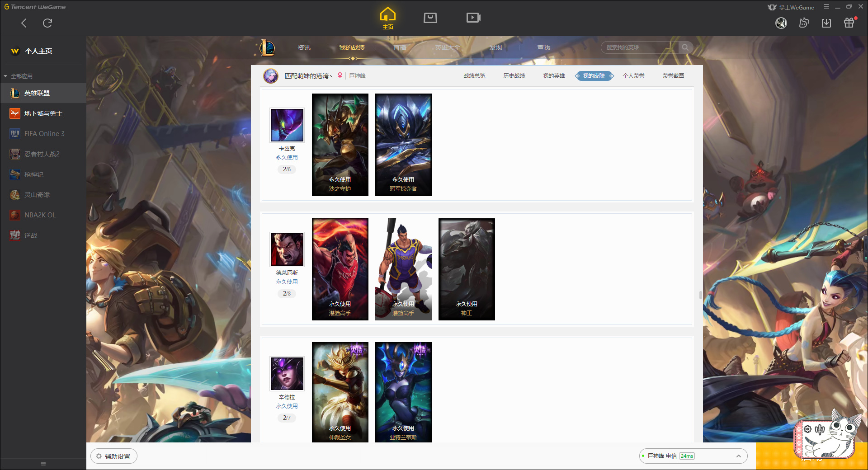Open the 神王 skin card
The image size is (868, 470).
click(467, 269)
